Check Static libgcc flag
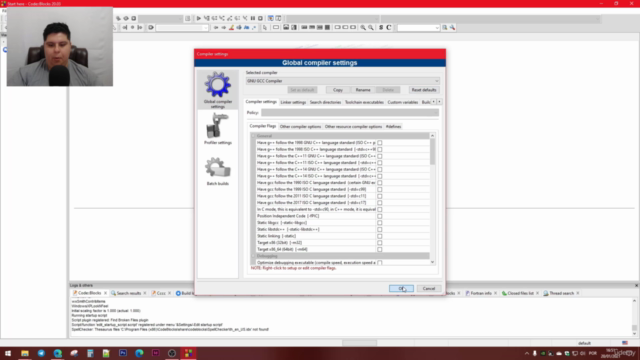The height and width of the screenshot is (360, 640). [380, 223]
